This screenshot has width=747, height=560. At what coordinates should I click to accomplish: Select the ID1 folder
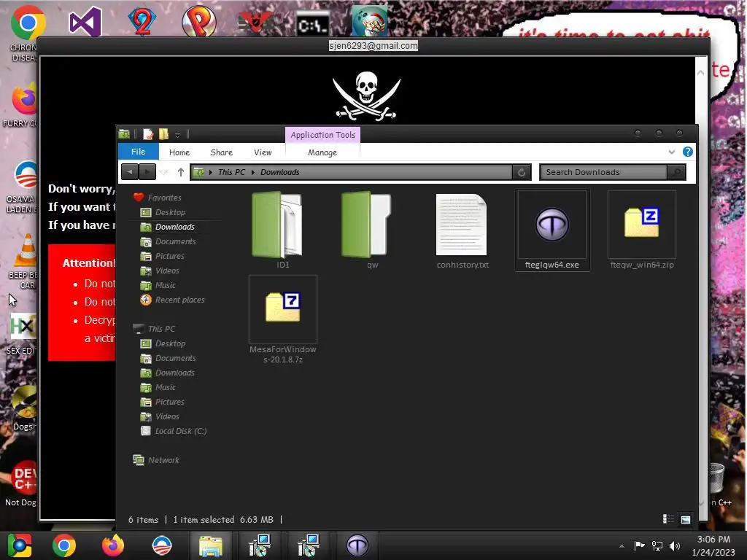277,225
